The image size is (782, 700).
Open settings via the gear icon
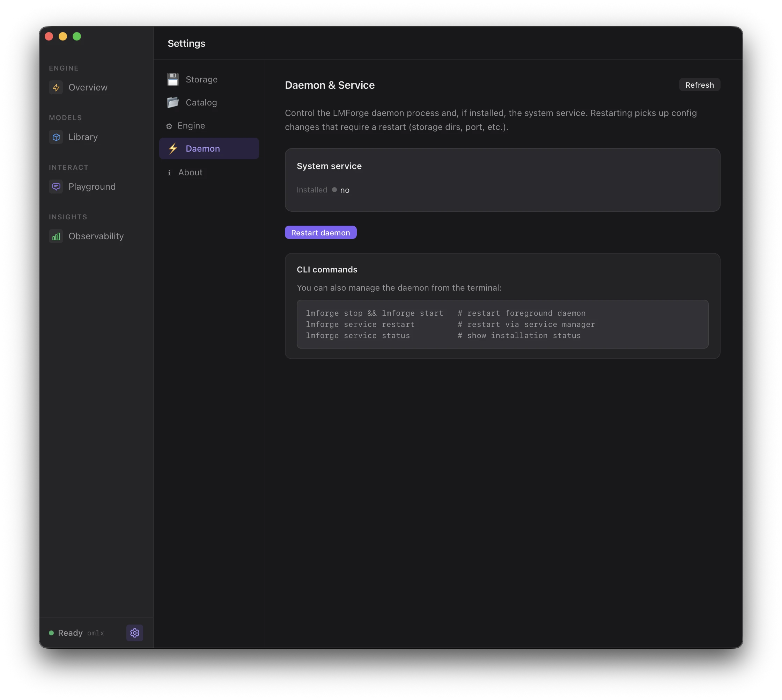pos(134,633)
